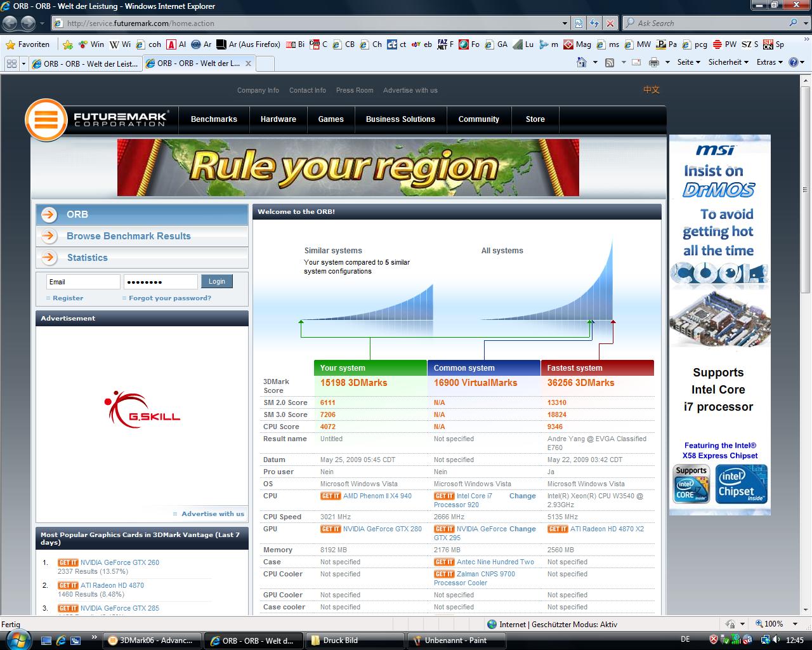The width and height of the screenshot is (812, 650).
Task: Open the Mag bookmark
Action: [577, 44]
